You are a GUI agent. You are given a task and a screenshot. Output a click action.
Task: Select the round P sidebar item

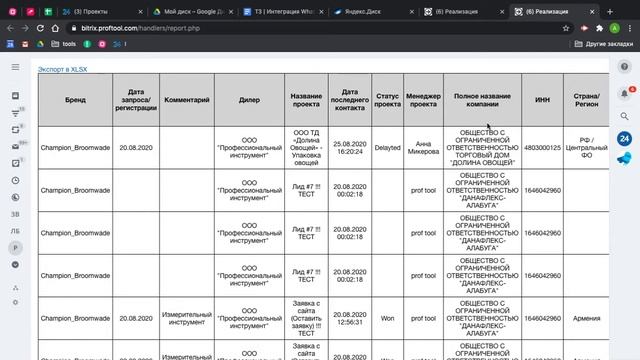click(x=16, y=248)
